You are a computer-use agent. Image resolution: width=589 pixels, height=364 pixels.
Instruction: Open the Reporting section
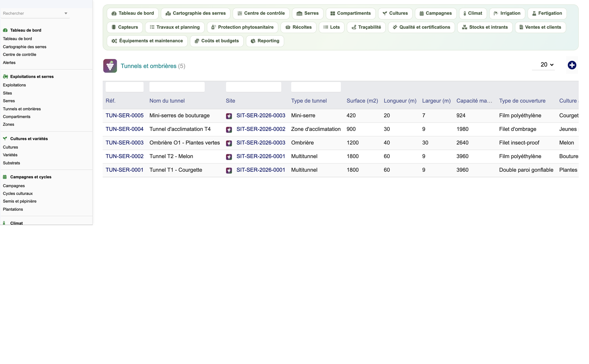[265, 41]
